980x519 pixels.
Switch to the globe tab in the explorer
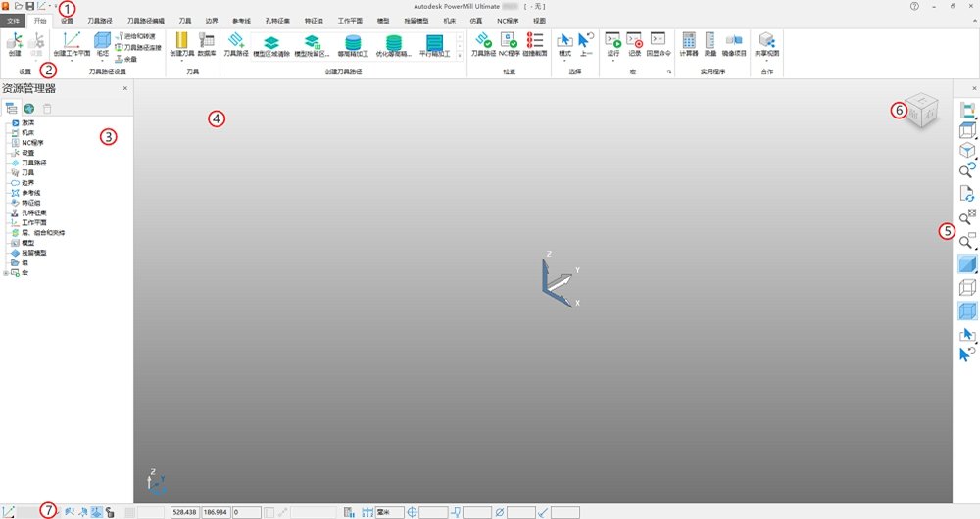pos(28,109)
